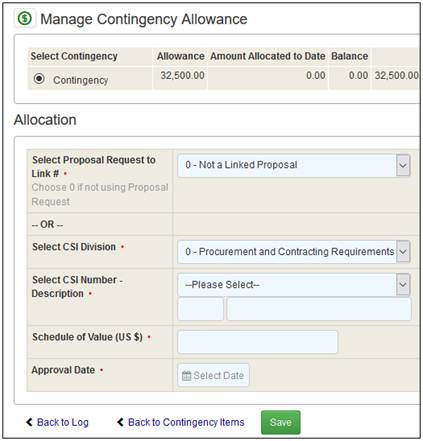Click the green dollar sign icon
This screenshot has width=423, height=441.
(x=25, y=18)
